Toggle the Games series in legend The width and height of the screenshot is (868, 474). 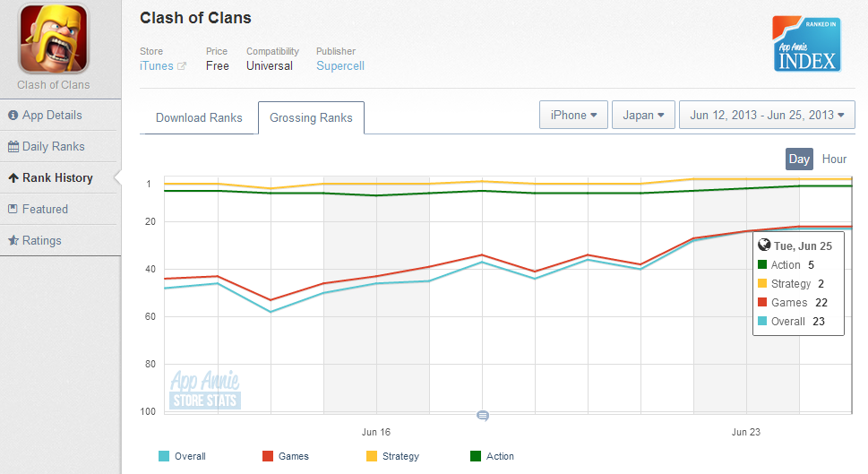(x=286, y=456)
